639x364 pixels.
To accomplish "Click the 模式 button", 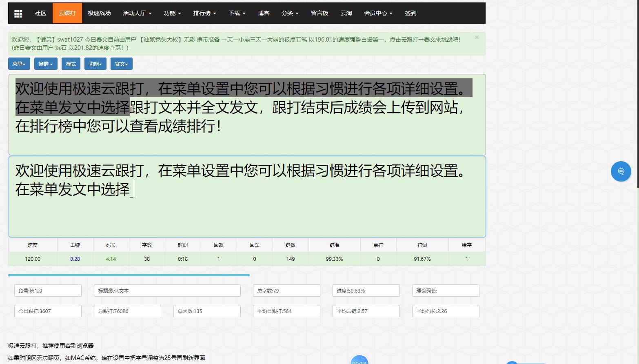I will coord(71,64).
